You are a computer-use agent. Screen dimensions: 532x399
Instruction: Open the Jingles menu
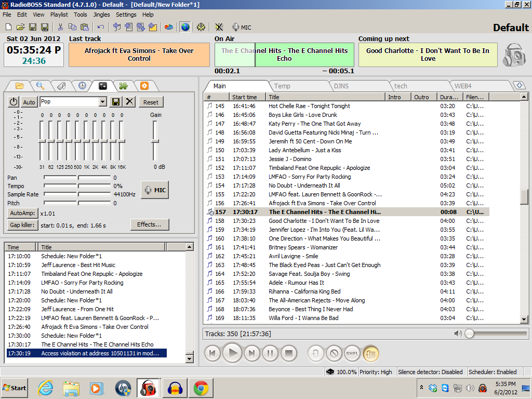click(101, 15)
